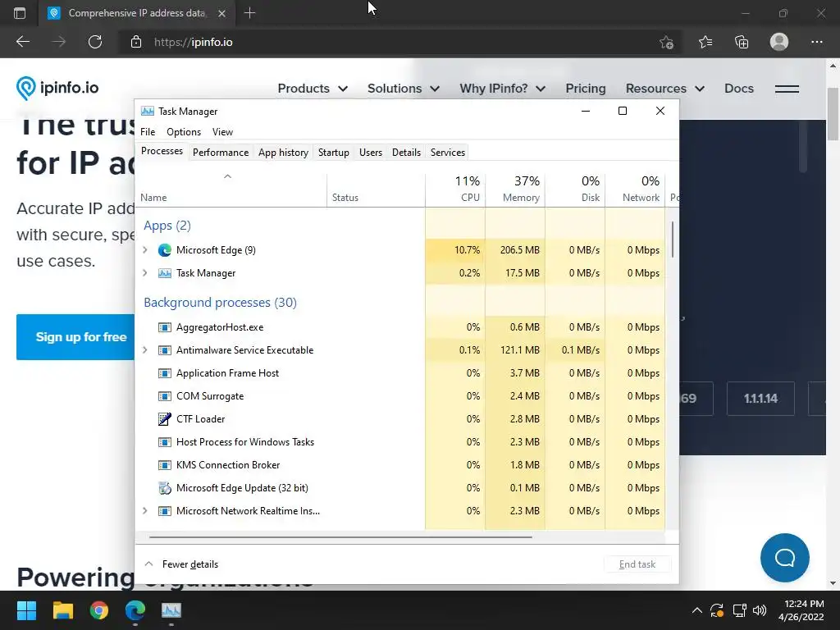Image resolution: width=840 pixels, height=630 pixels.
Task: Open volume control in system tray
Action: [x=759, y=610]
